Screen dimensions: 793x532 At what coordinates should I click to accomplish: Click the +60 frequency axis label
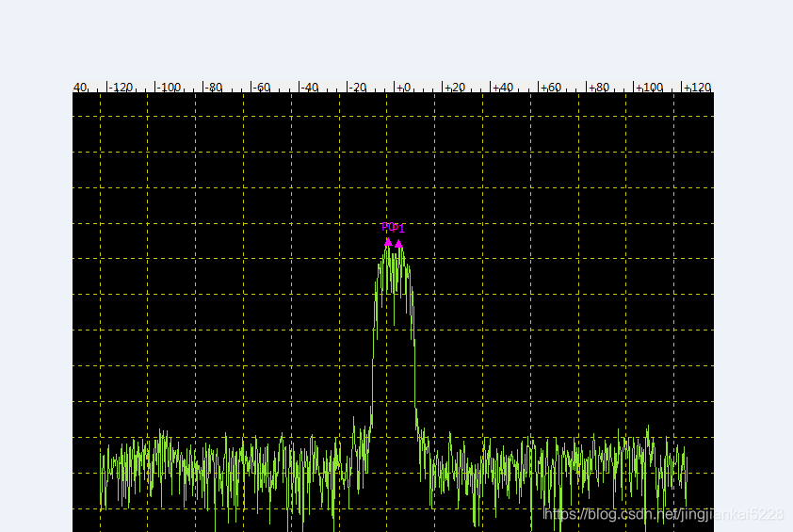click(x=551, y=88)
